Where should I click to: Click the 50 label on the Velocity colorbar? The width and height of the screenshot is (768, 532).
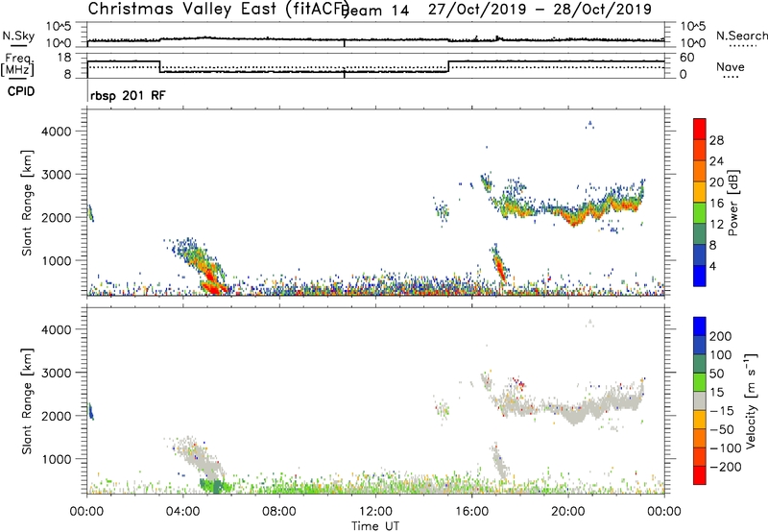tap(716, 374)
